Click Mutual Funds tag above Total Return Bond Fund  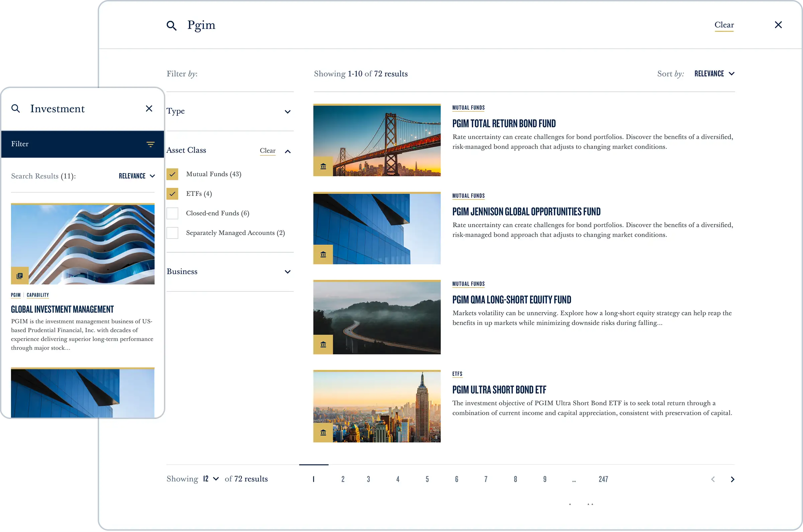point(468,108)
